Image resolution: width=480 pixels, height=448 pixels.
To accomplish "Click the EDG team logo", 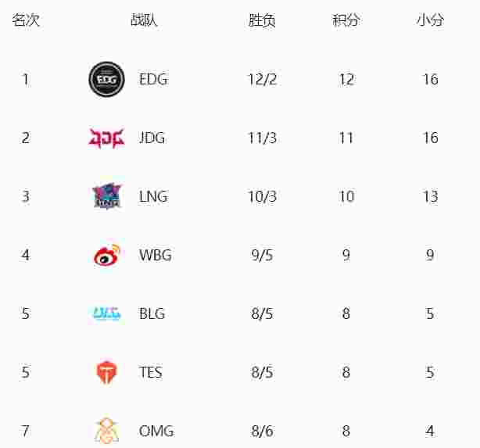I will point(106,79).
